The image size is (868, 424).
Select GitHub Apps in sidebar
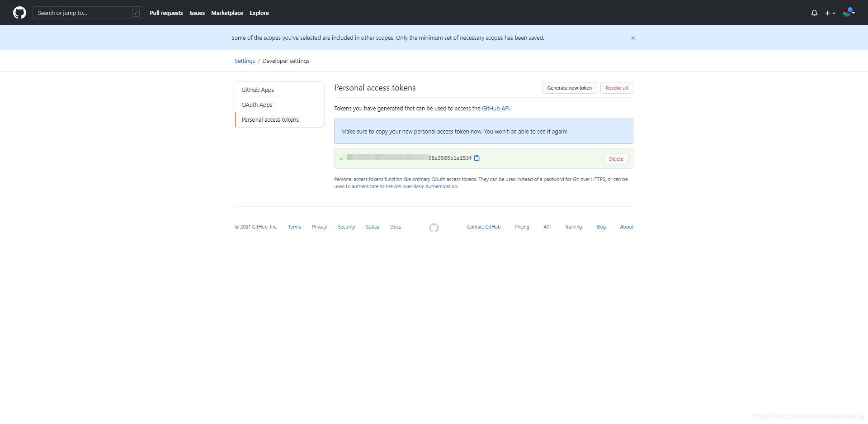[279, 90]
